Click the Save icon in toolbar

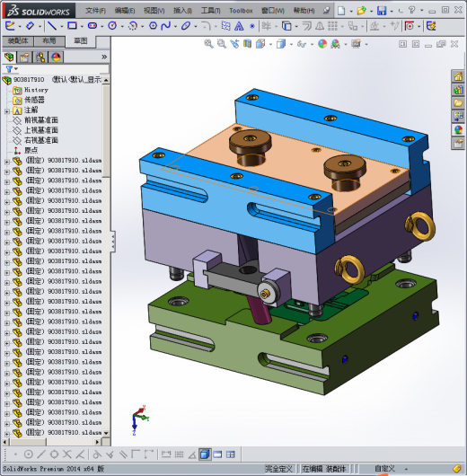(382, 11)
